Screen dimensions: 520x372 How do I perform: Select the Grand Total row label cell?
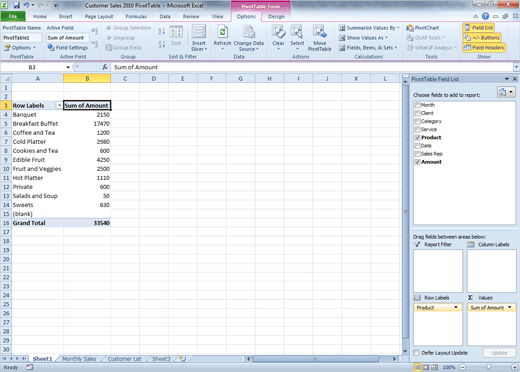click(x=37, y=223)
